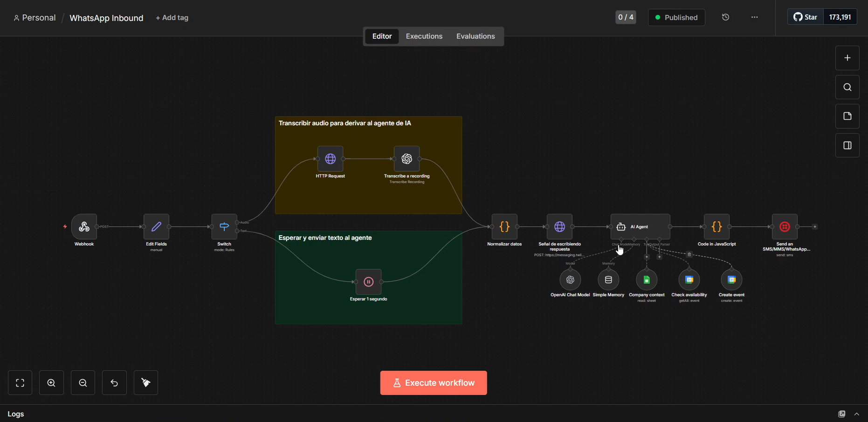This screenshot has height=422, width=868.
Task: Open the Transcribe a recording node
Action: (406, 159)
